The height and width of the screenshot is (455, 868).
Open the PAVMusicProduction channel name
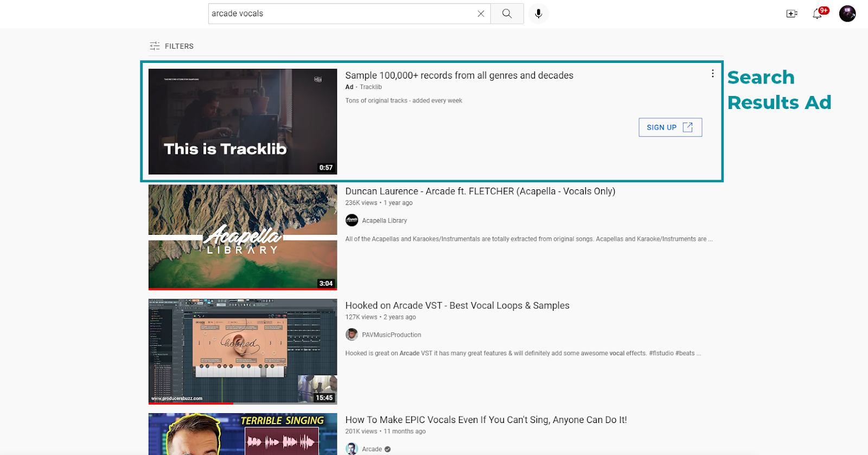(391, 335)
